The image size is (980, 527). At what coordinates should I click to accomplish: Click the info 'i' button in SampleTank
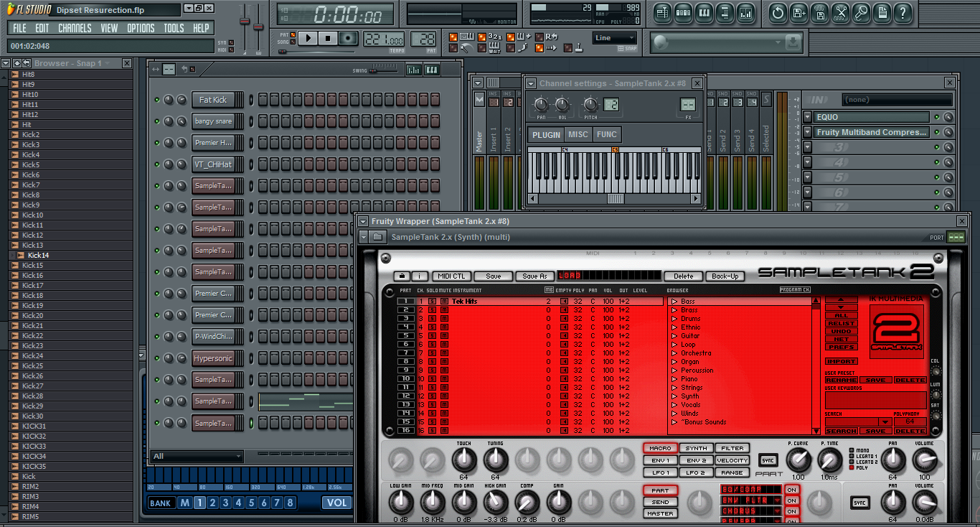[420, 276]
